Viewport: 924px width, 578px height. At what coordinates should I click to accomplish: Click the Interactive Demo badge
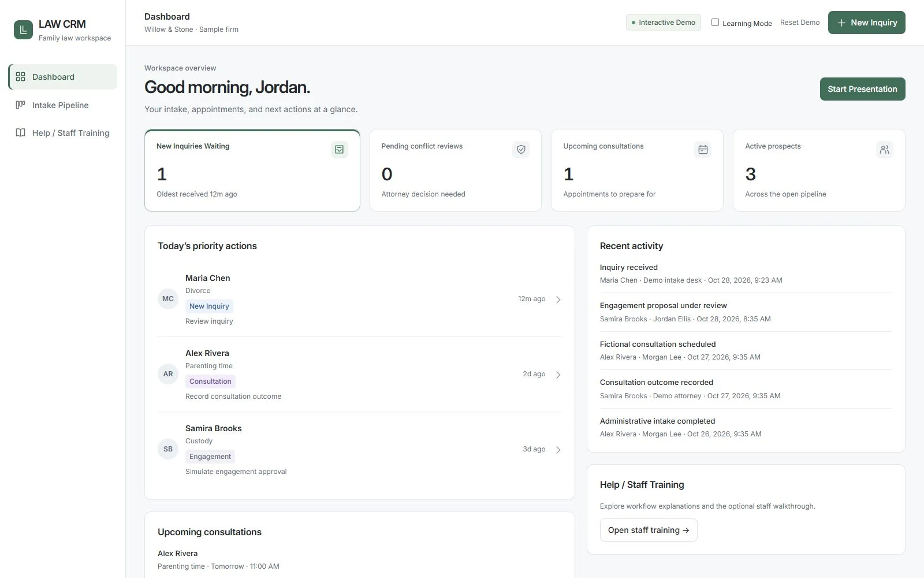pos(664,23)
